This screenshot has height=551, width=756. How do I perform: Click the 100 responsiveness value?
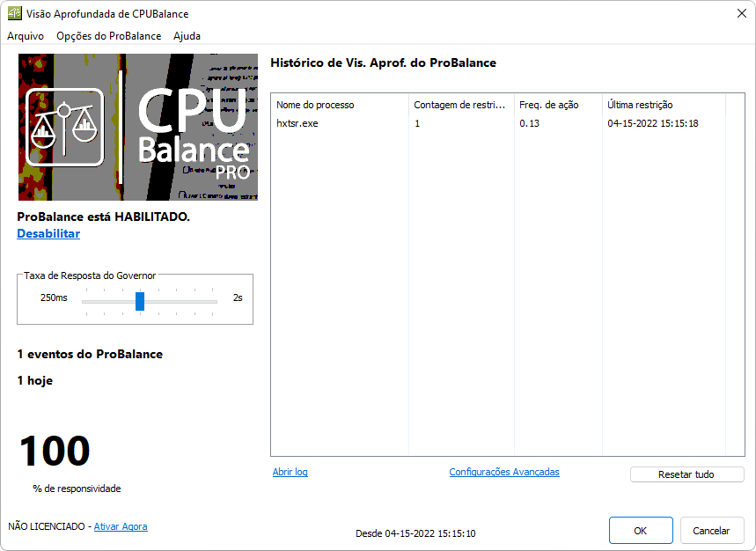click(x=55, y=451)
